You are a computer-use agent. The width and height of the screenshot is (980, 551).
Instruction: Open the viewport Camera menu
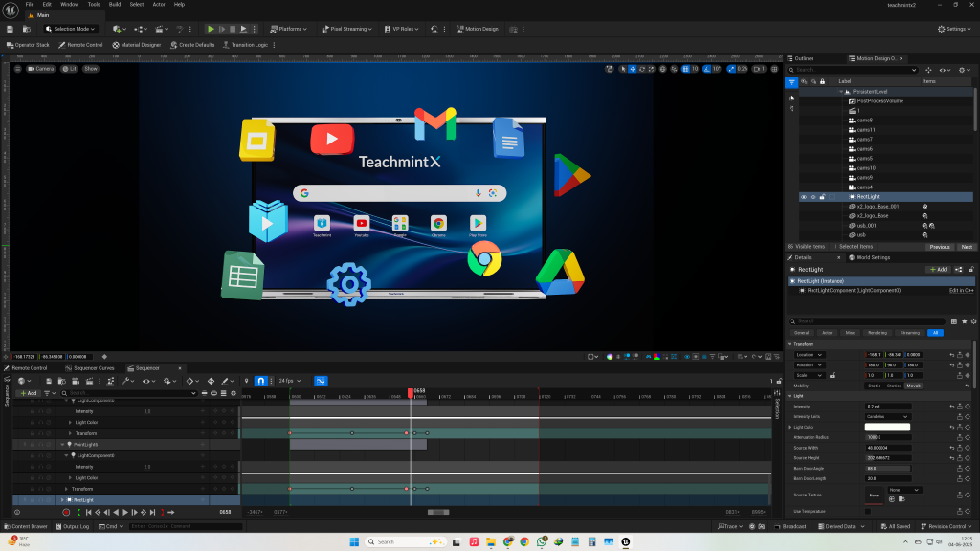[40, 69]
